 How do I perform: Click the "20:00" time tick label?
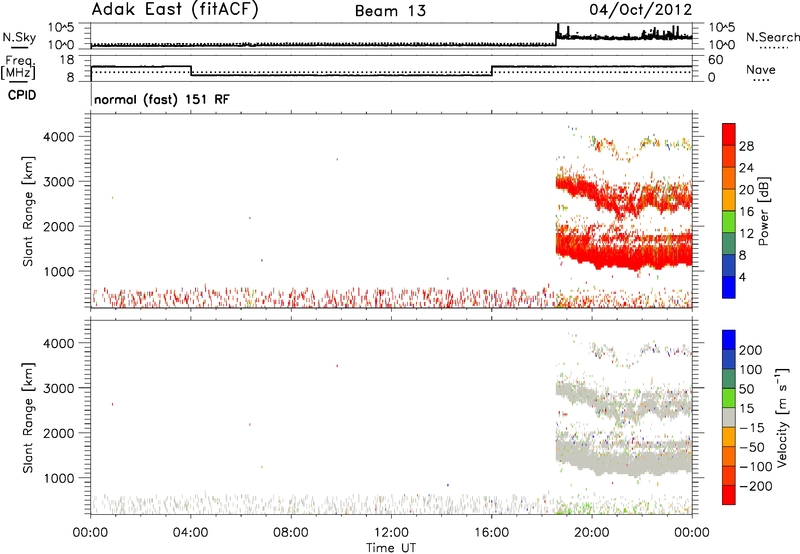pyautogui.click(x=591, y=533)
